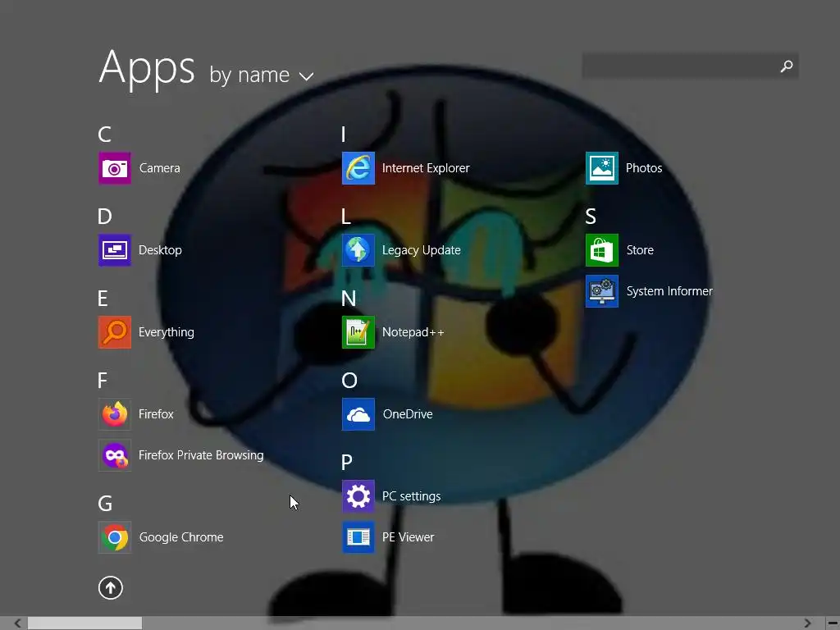Launch the PE Viewer icon
840x630 pixels.
[x=358, y=537]
